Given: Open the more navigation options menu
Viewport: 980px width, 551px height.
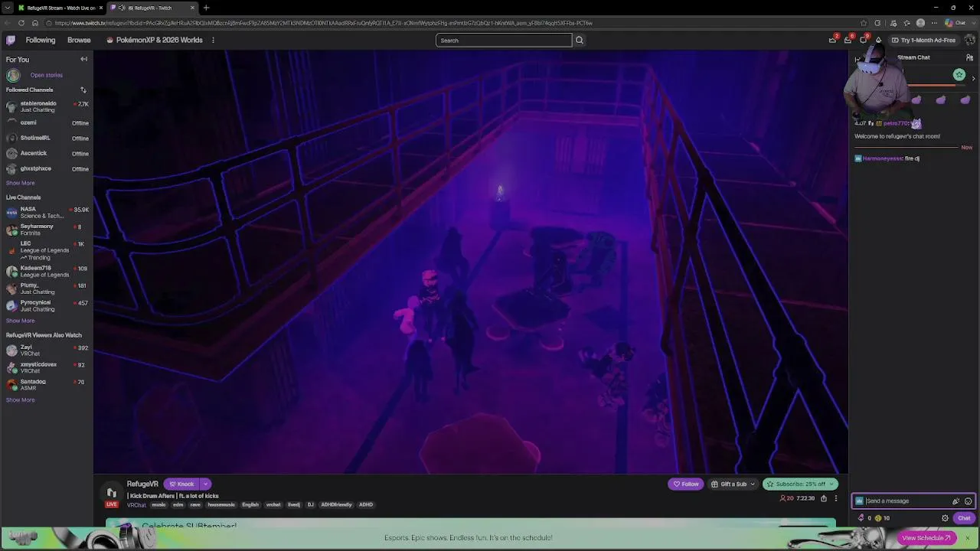Looking at the screenshot, I should pyautogui.click(x=213, y=40).
